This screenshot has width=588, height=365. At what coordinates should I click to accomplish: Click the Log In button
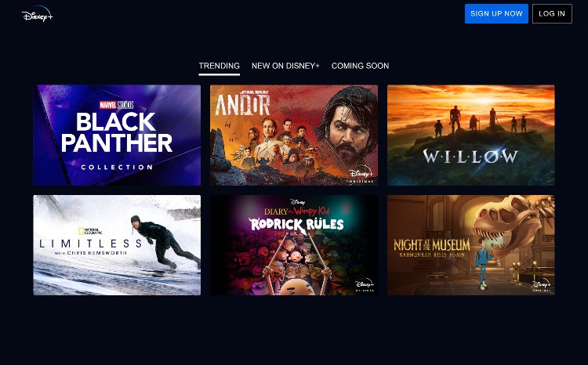coord(552,14)
